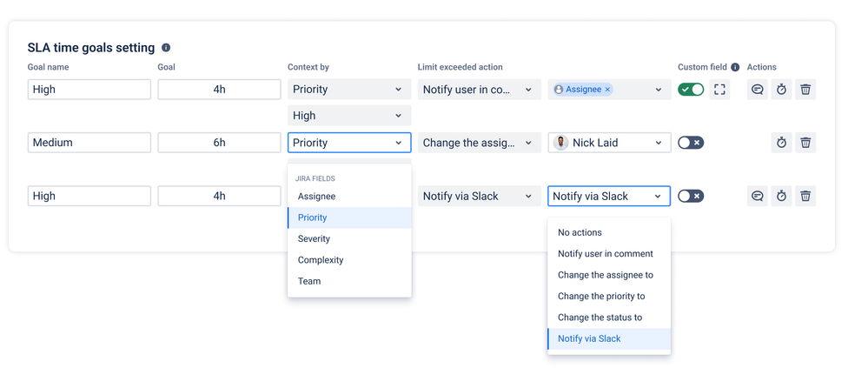
Task: Click the trash icon in the Notify via Slack row
Action: tap(806, 196)
